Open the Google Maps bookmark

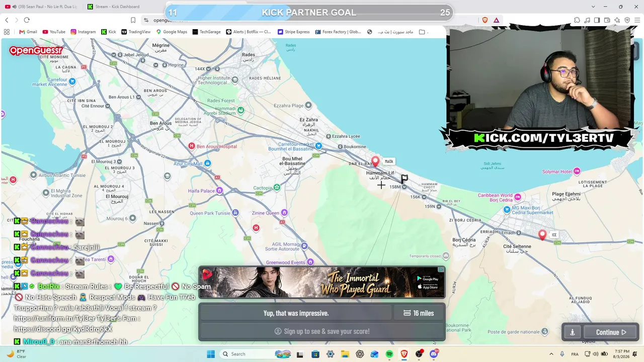pyautogui.click(x=172, y=32)
